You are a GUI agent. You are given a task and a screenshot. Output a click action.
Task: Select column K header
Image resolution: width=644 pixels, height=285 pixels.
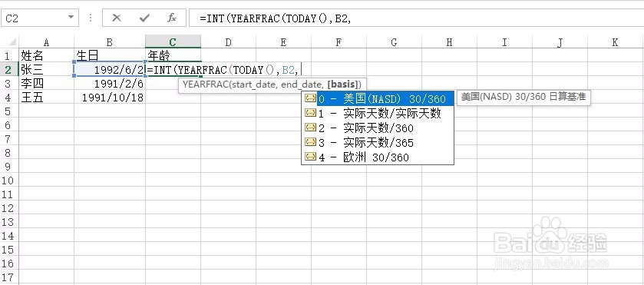(616, 42)
